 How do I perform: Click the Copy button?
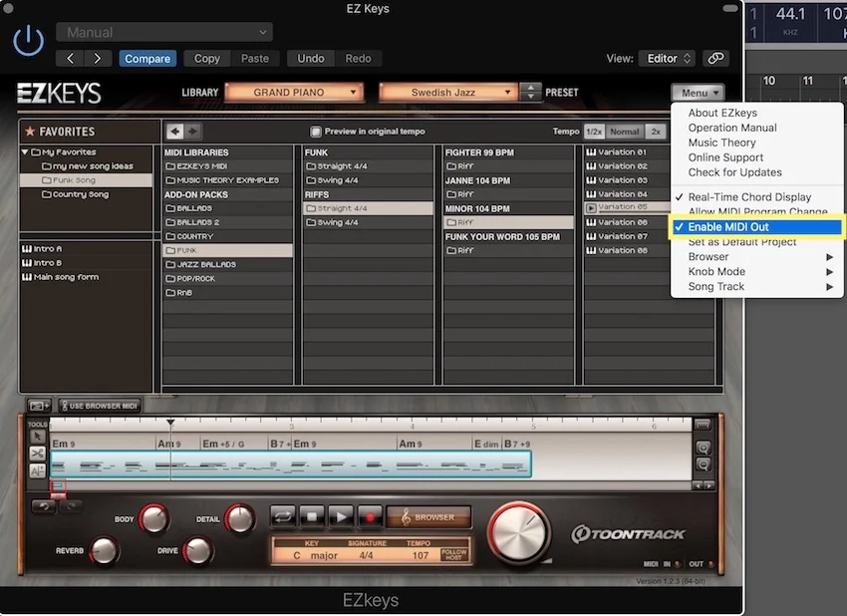click(x=207, y=59)
